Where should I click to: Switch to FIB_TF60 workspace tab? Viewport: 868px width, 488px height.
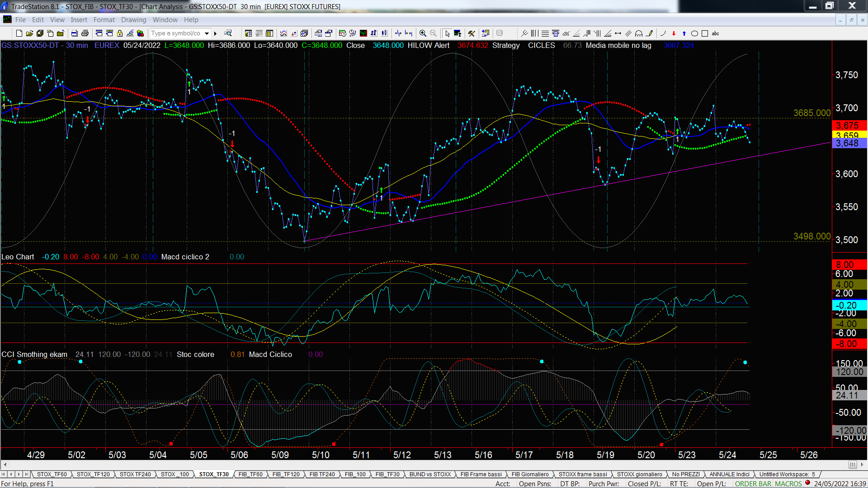(250, 474)
